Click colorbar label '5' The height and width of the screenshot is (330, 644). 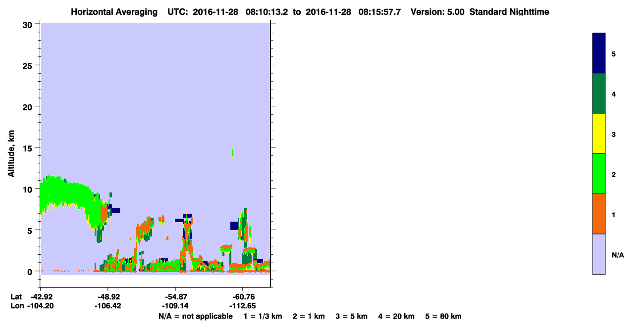(613, 54)
